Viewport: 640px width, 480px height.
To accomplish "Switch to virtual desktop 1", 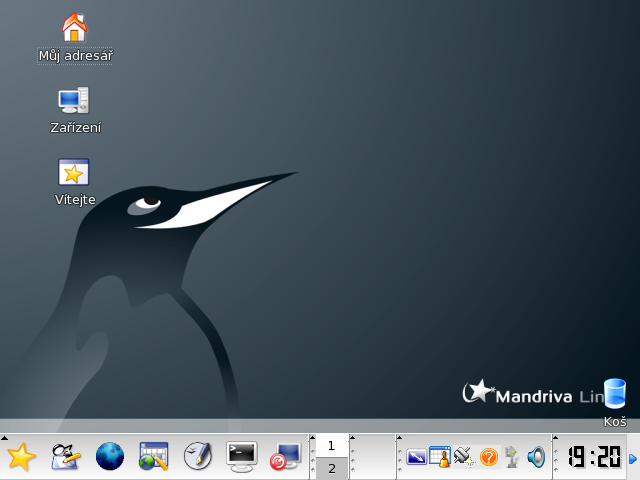I will tap(332, 446).
